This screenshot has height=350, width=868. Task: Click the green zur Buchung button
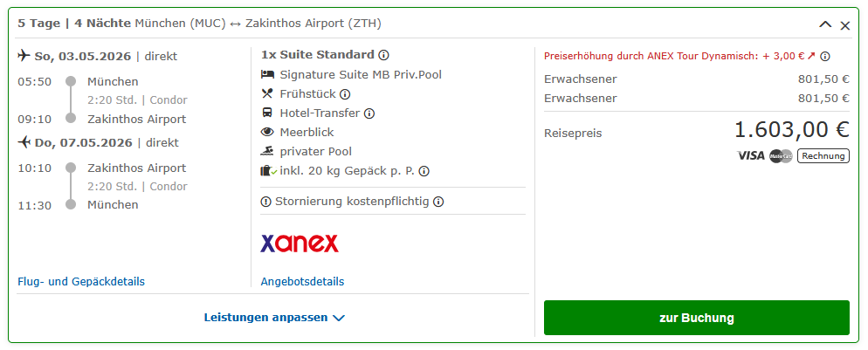696,318
